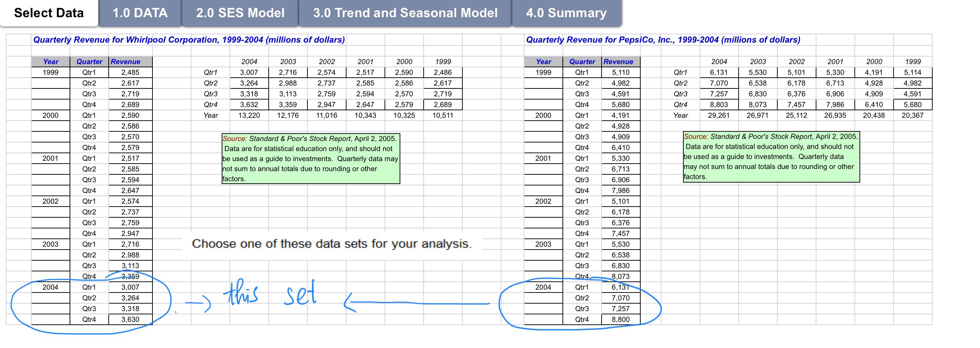Select the Year header in the Whirlpool table
The image size is (980, 348).
click(x=51, y=62)
